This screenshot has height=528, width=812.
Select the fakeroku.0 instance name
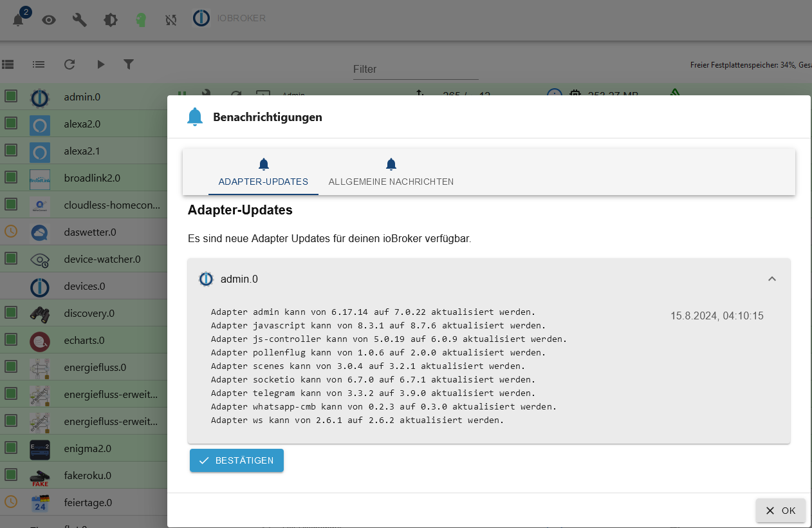coord(88,476)
